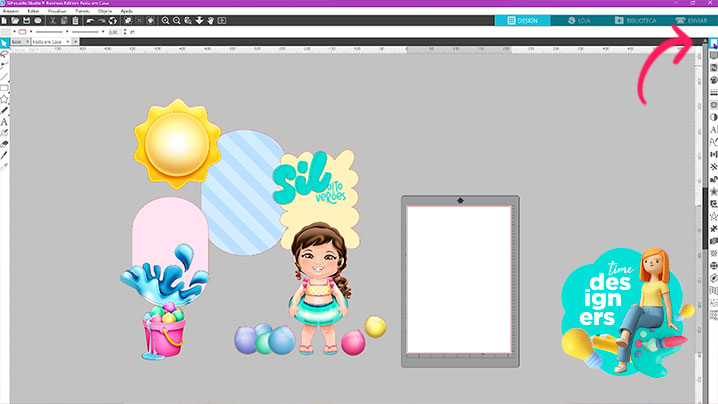Select the Eraser tool
This screenshot has width=718, height=404.
5,144
